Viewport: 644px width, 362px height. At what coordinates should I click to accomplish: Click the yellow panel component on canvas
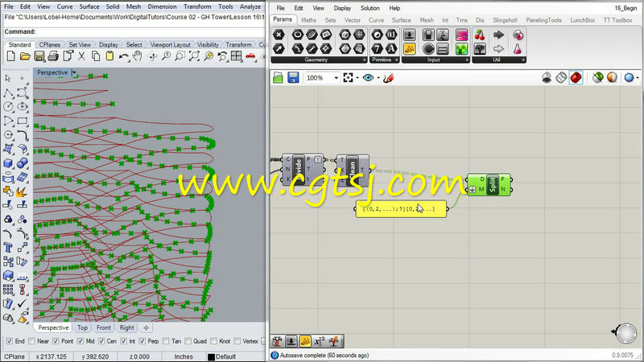click(401, 209)
